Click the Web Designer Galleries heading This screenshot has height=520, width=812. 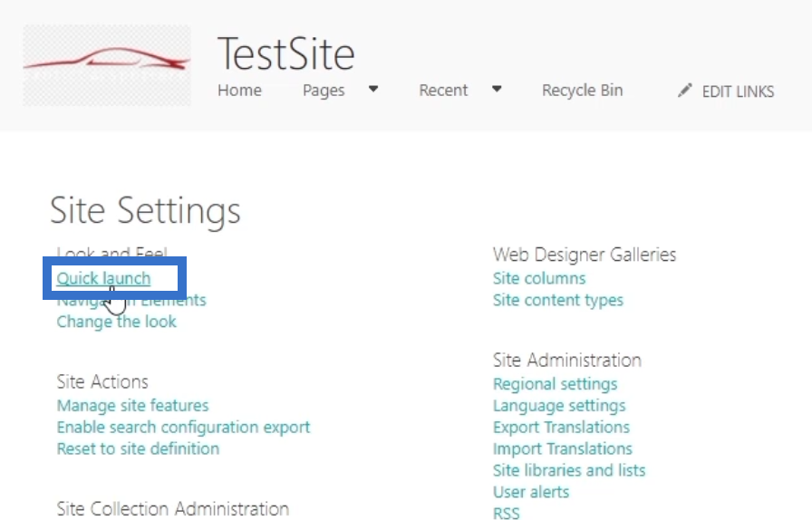(585, 255)
